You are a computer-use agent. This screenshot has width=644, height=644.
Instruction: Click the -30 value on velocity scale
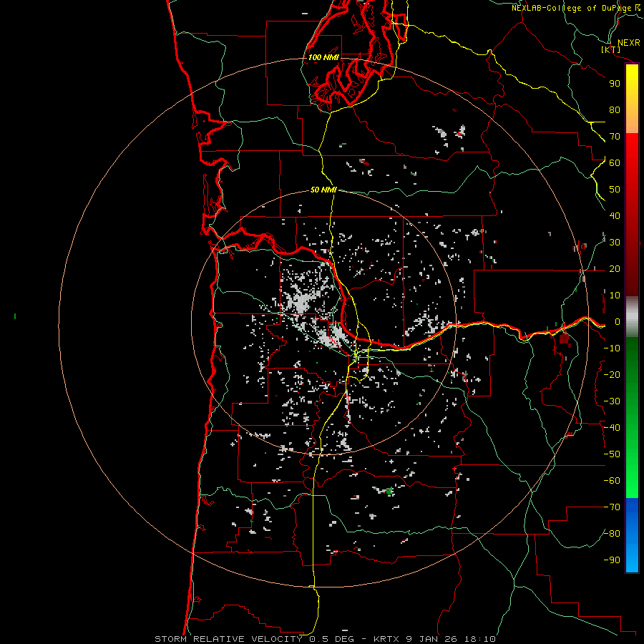(x=612, y=401)
